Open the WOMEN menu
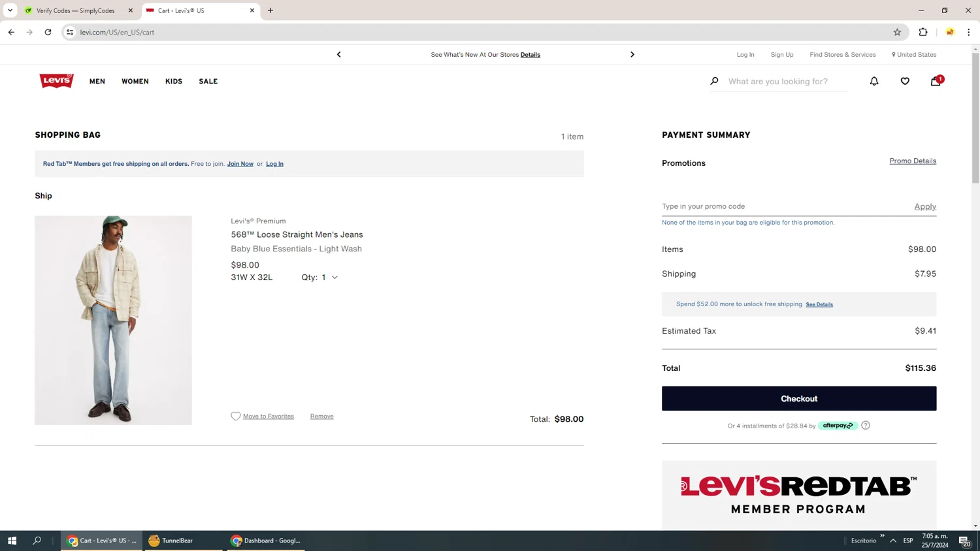Viewport: 980px width, 551px height. click(135, 82)
